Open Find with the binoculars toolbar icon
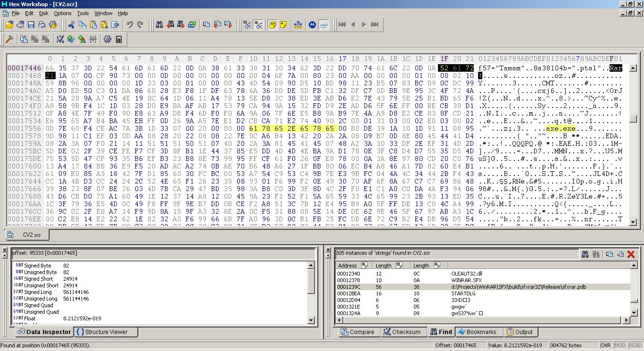This screenshot has height=351, width=644. click(x=159, y=25)
